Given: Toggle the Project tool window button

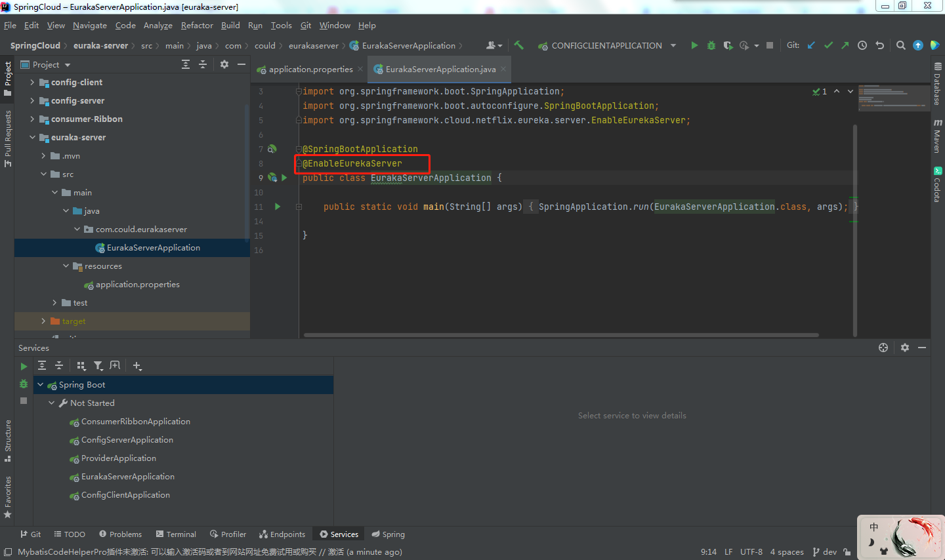Looking at the screenshot, I should (8, 78).
